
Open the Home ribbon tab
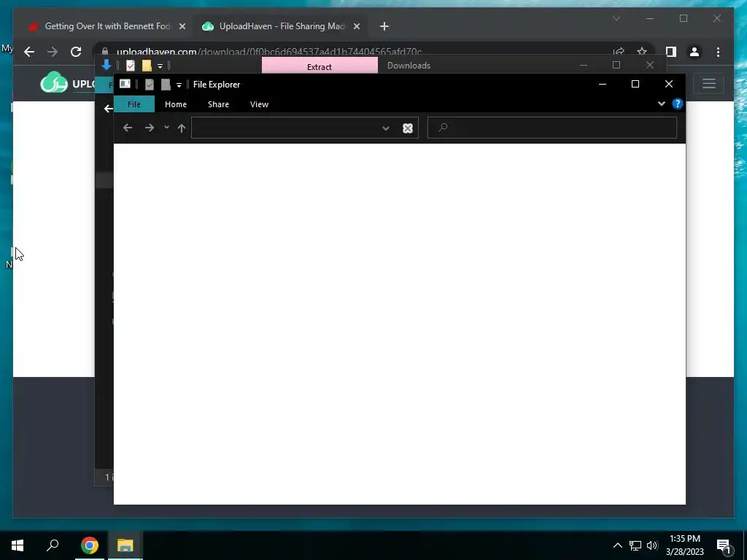click(176, 104)
